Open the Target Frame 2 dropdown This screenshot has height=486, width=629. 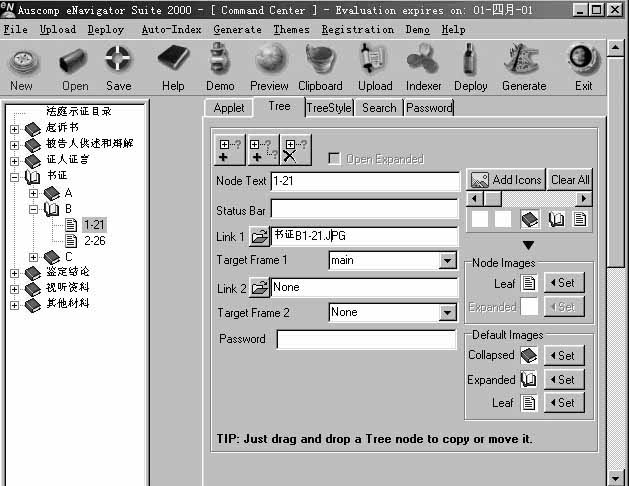[447, 313]
